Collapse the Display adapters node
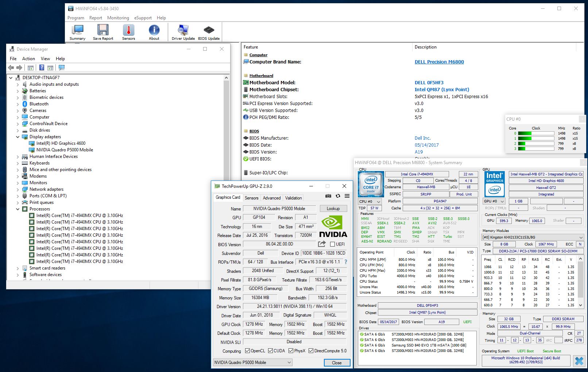 [18, 137]
